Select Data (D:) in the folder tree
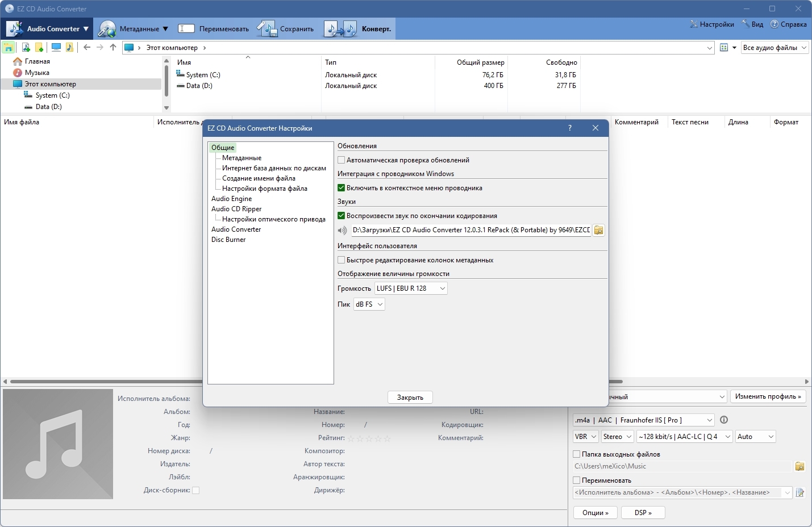This screenshot has height=527, width=812. pyautogui.click(x=48, y=107)
